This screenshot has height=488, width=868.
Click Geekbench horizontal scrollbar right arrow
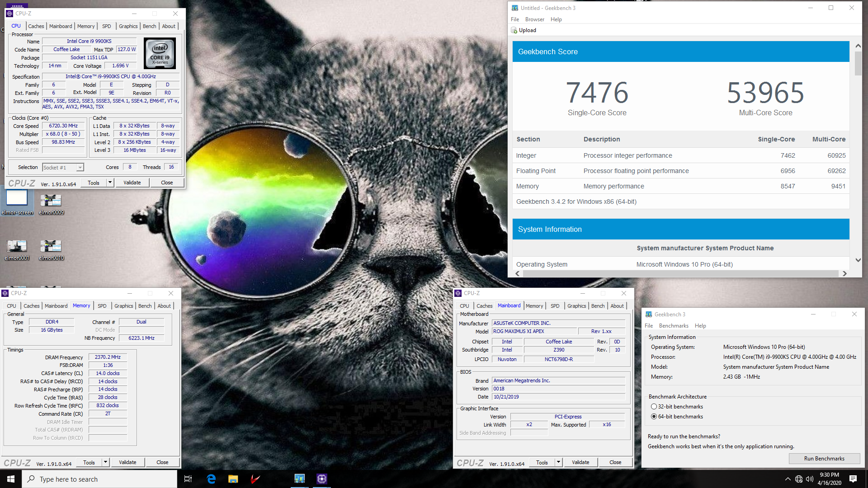pos(844,274)
